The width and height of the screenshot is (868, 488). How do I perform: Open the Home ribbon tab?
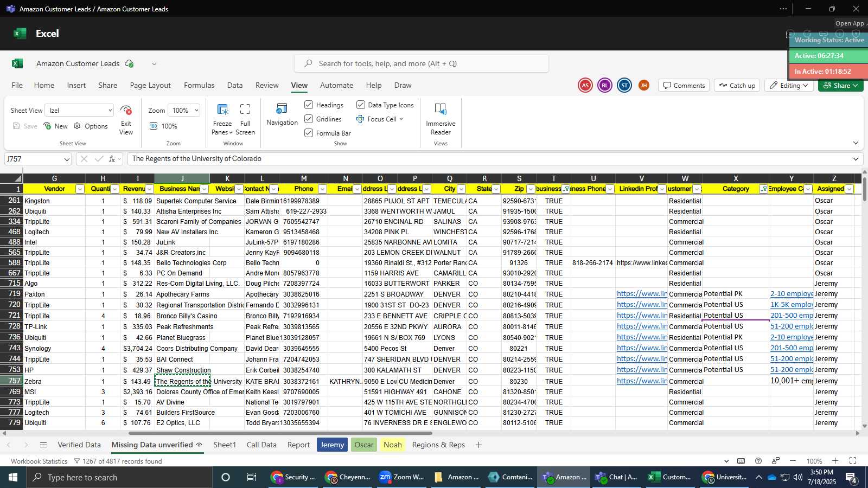tap(44, 85)
